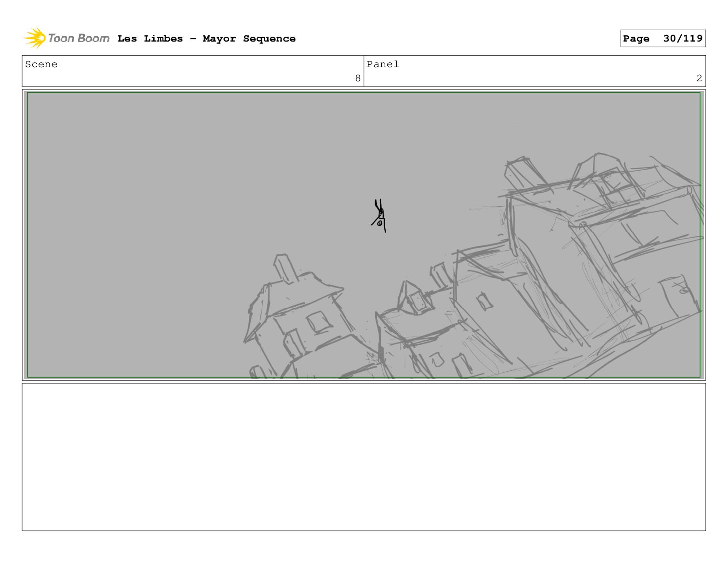Click the 'Page 30/119' box
728x564 pixels.
coord(663,38)
